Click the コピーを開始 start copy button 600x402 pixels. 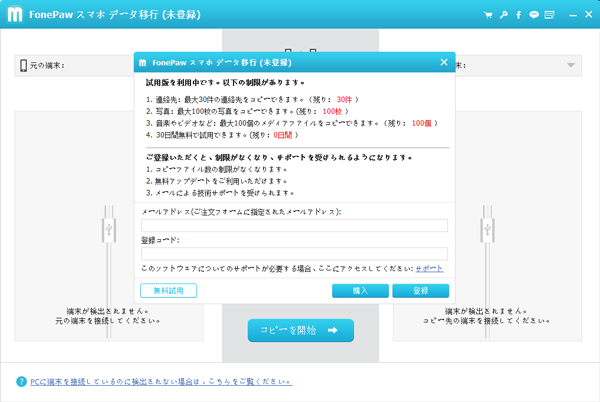[301, 330]
